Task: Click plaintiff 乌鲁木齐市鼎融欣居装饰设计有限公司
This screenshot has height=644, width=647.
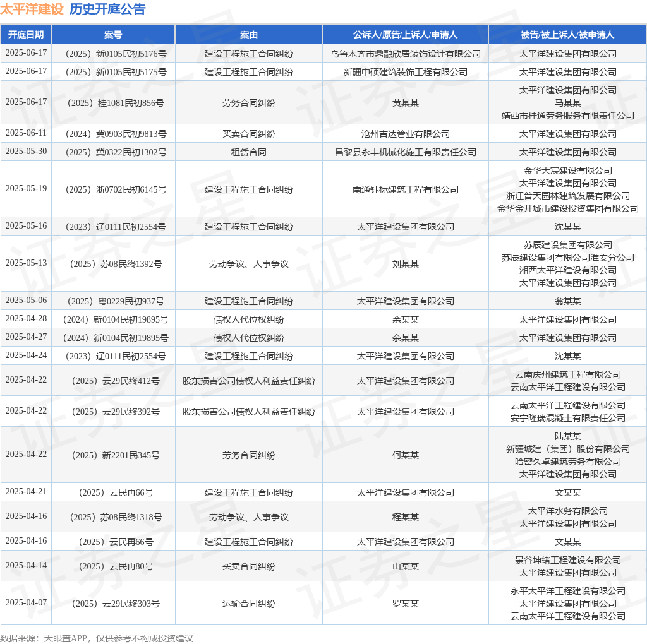Action: point(405,54)
